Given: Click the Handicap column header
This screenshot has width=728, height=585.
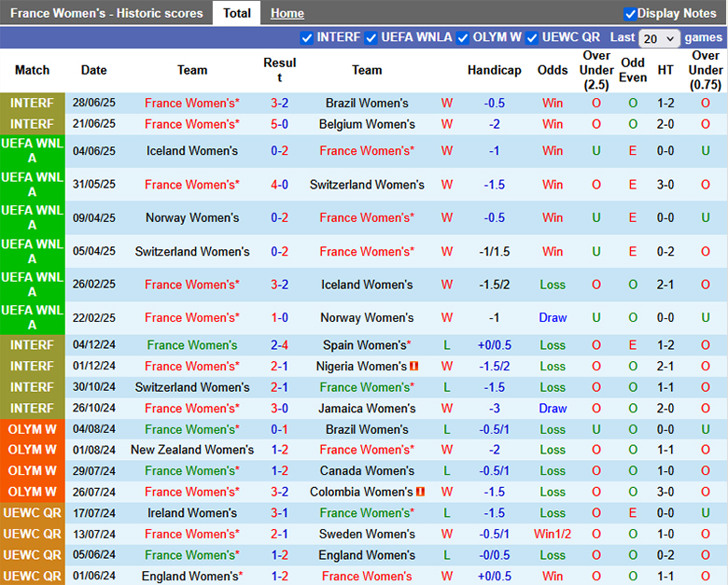Looking at the screenshot, I should click(494, 70).
